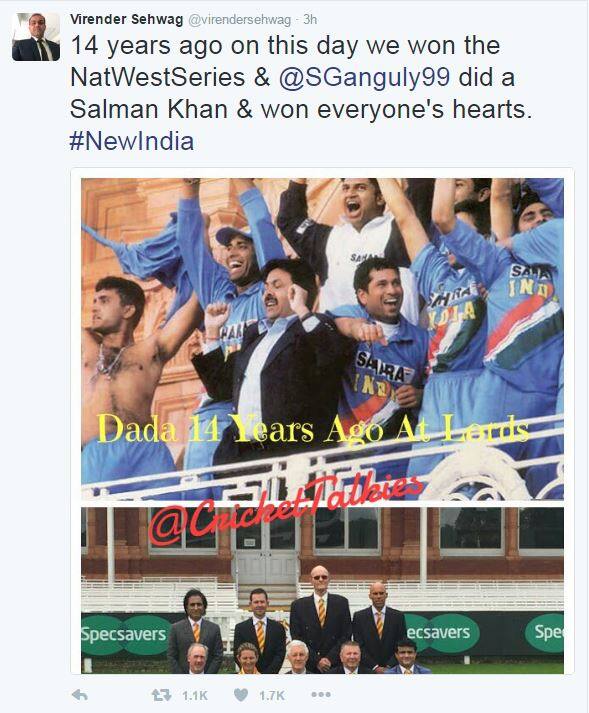This screenshot has height=713, width=589.
Task: Open the lower Specsavers group photo
Action: [x=322, y=590]
